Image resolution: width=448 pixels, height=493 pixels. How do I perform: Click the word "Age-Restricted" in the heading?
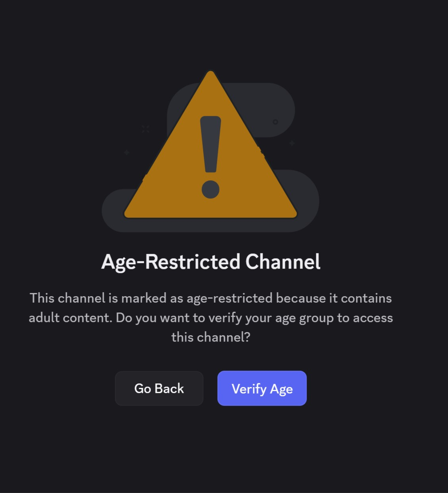tap(170, 262)
